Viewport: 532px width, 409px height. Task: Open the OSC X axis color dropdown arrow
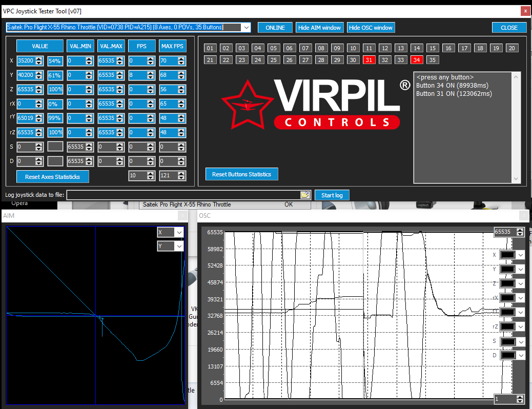(520, 255)
